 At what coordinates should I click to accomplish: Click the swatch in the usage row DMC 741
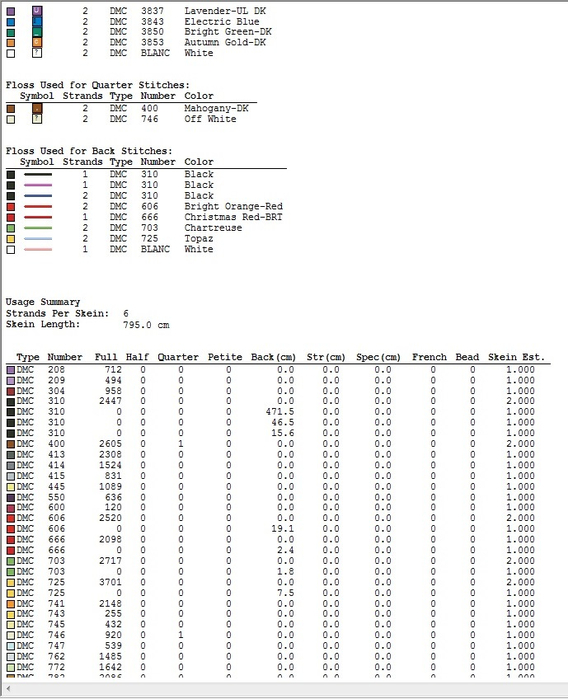(11, 604)
